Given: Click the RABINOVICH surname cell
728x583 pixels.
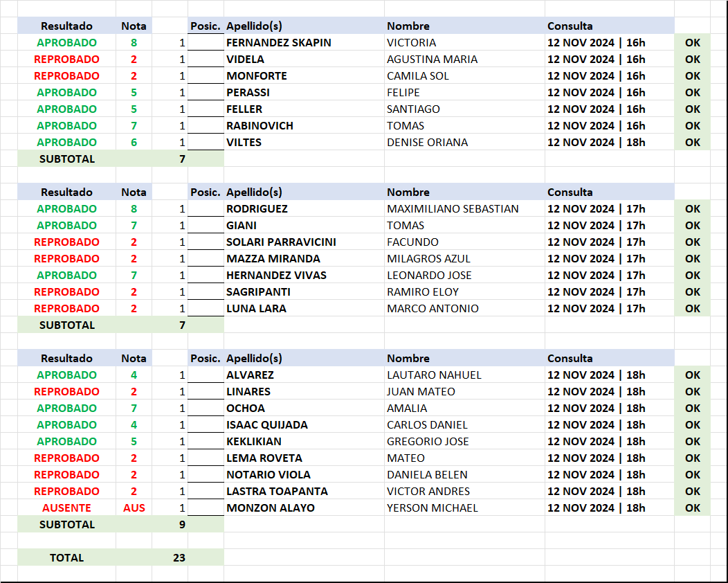Looking at the screenshot, I should 304,126.
